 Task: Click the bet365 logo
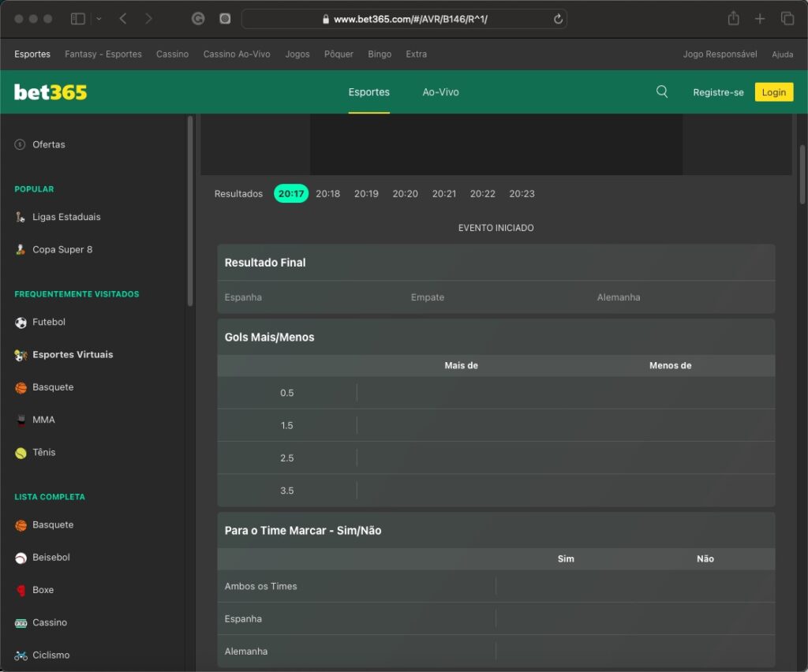(x=50, y=92)
